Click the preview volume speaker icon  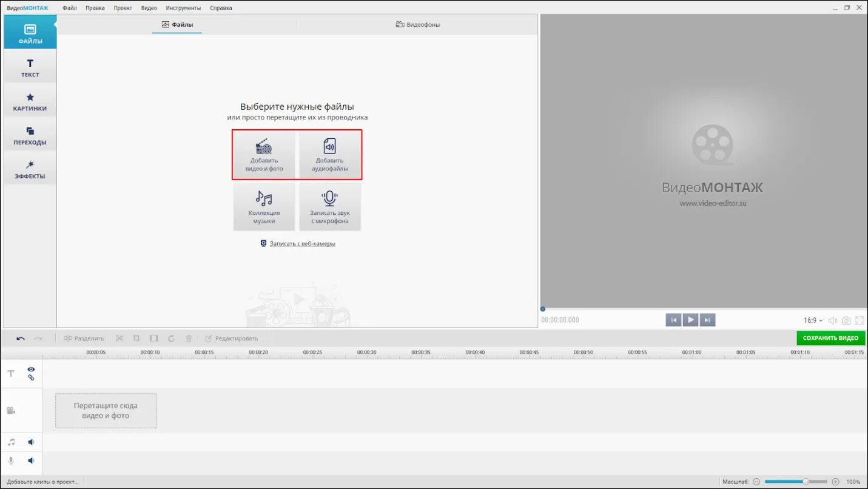[x=833, y=320]
